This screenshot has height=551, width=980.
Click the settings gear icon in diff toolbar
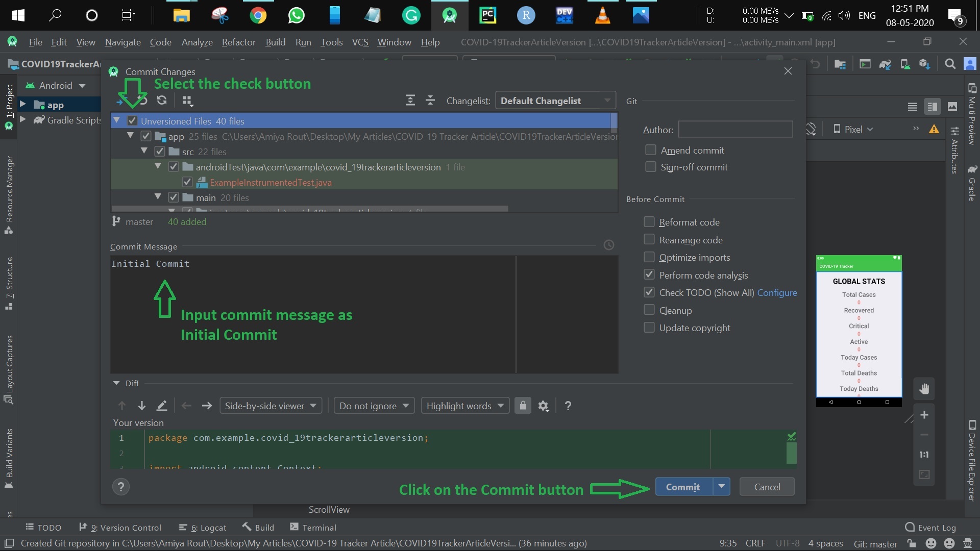(x=544, y=405)
